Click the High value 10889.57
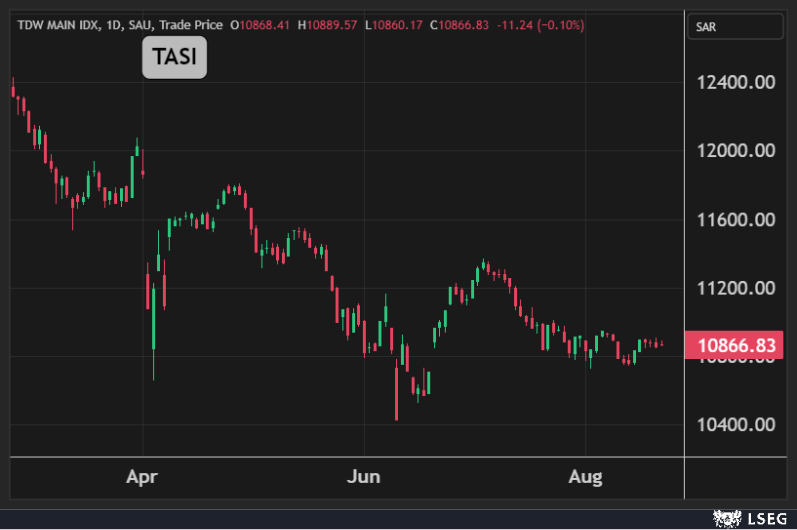 (328, 24)
